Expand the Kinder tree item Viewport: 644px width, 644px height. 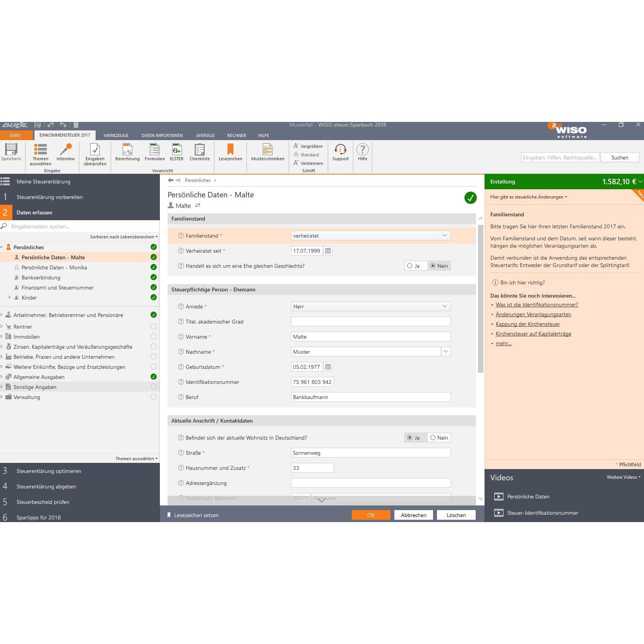(x=9, y=298)
